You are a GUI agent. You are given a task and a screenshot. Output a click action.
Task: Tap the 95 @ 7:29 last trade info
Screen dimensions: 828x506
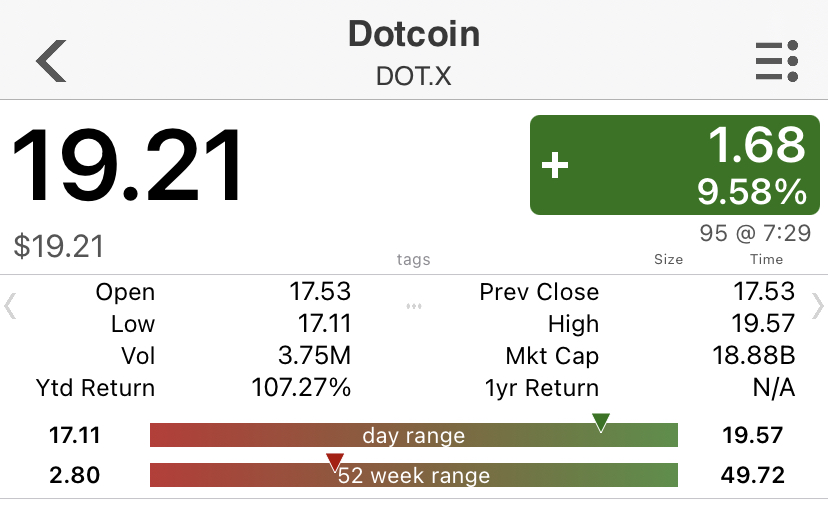[x=755, y=233]
